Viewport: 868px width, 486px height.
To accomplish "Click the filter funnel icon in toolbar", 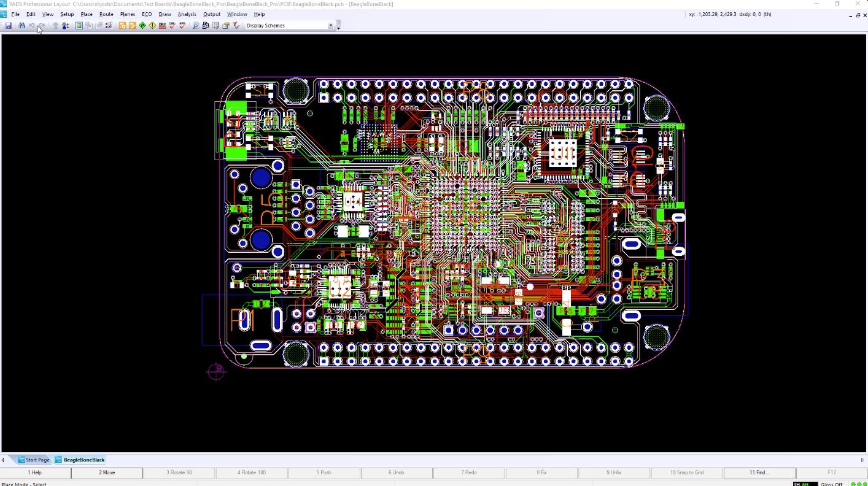I will coord(236,26).
